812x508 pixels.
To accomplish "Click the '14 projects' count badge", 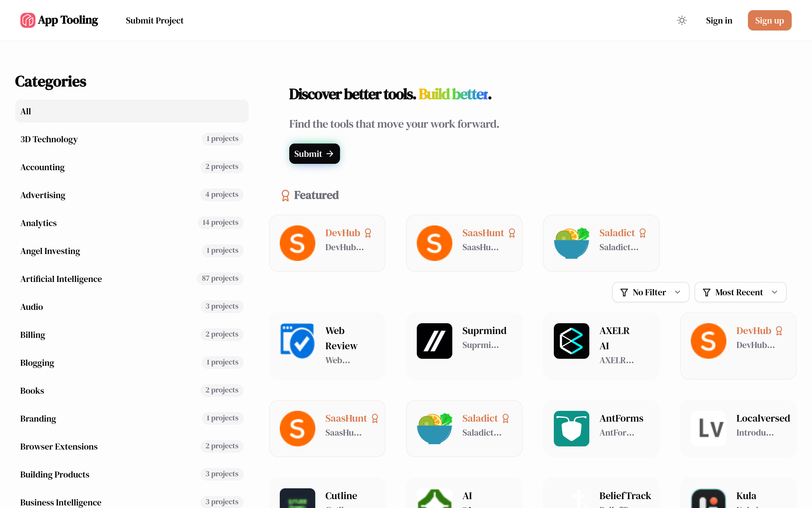I will 220,223.
